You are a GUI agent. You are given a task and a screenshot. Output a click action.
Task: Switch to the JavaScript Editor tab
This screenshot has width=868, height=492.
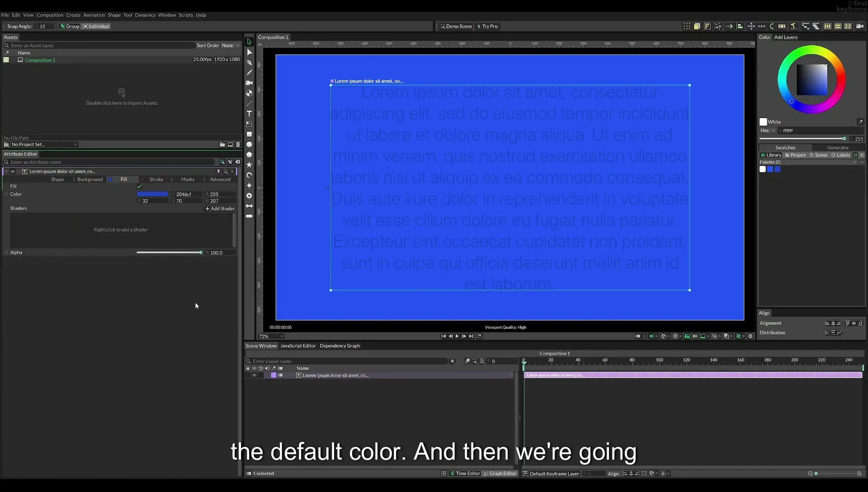click(298, 346)
